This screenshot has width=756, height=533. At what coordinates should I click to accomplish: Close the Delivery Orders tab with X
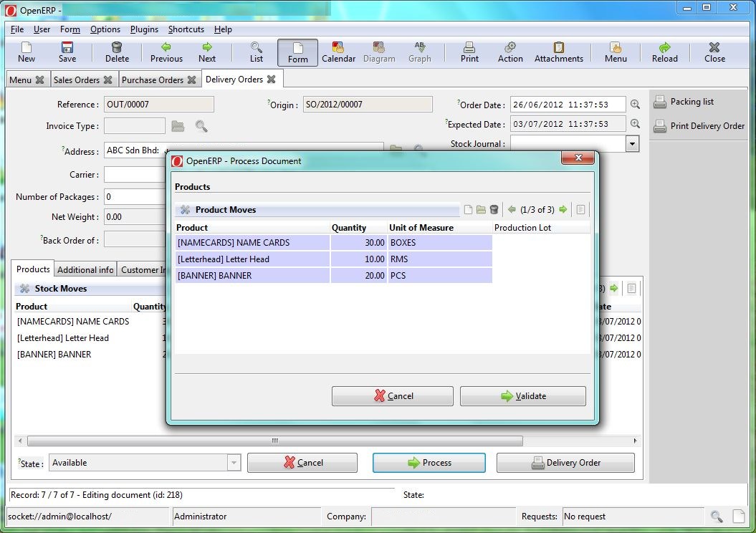(272, 79)
